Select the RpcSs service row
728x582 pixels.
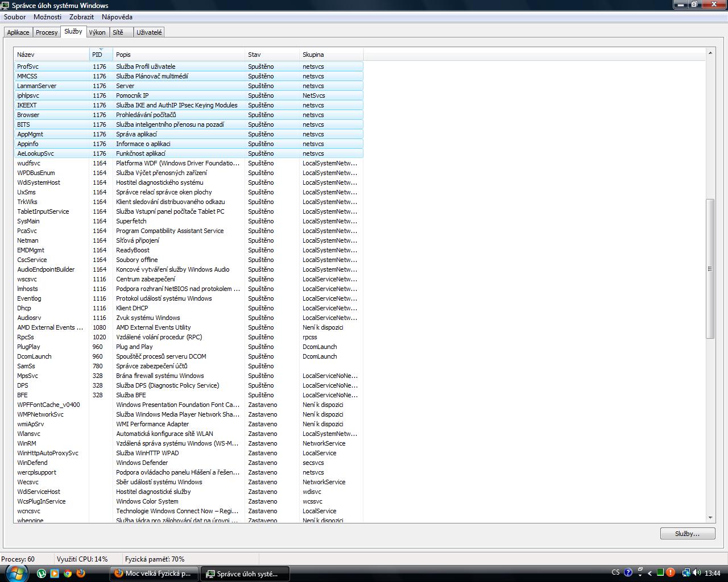pyautogui.click(x=188, y=337)
